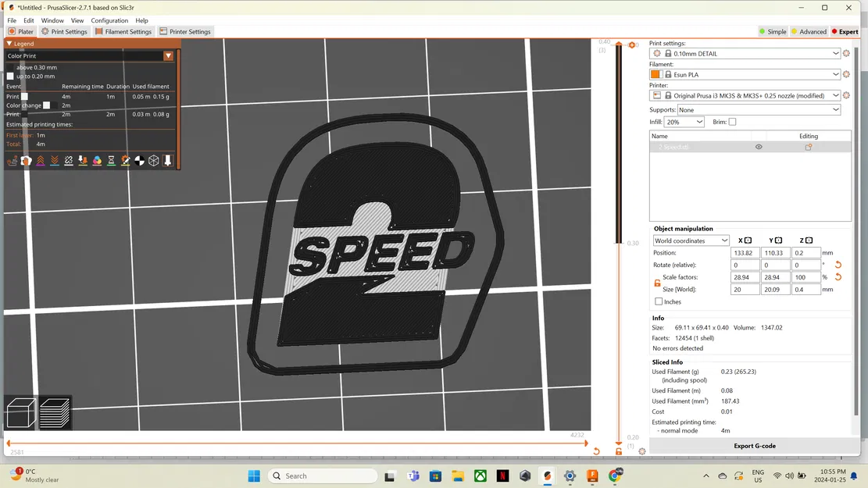Click Scale factor Z field showing 100
The image size is (868, 488).
806,277
